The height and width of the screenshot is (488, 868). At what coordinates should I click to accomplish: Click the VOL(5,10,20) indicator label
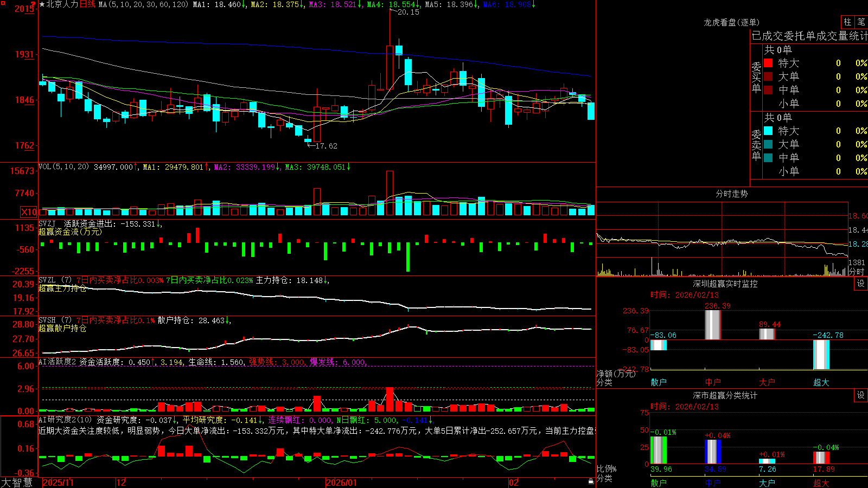(x=64, y=167)
